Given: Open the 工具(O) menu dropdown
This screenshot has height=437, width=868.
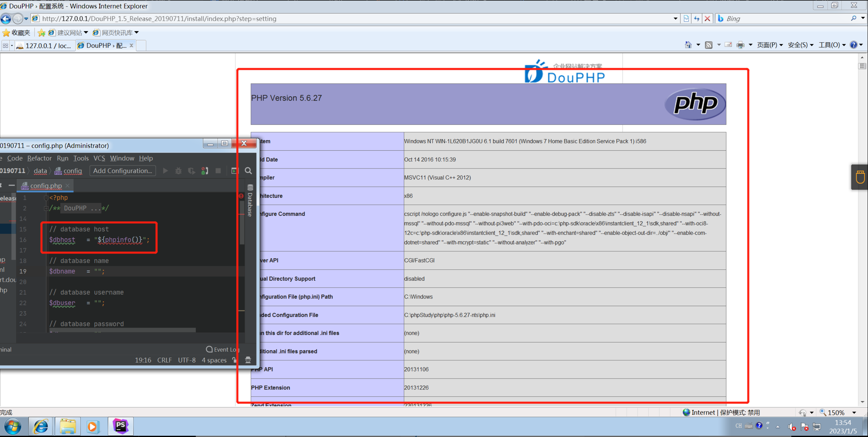Looking at the screenshot, I should coord(832,45).
